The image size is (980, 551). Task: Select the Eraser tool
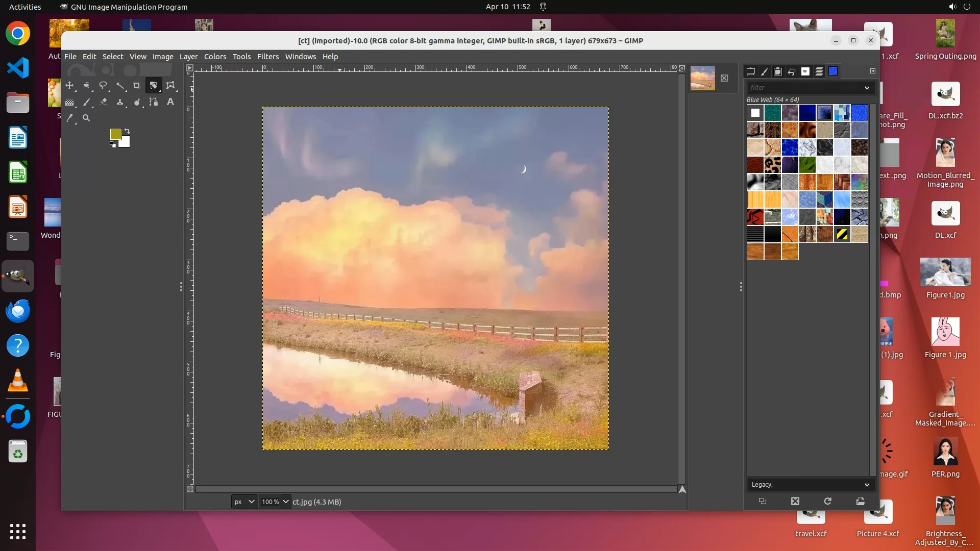(x=103, y=102)
